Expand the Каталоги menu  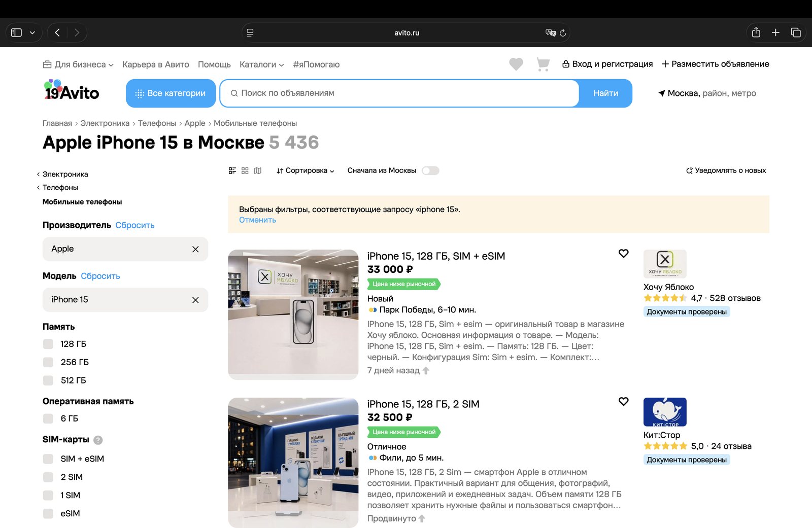coord(262,64)
